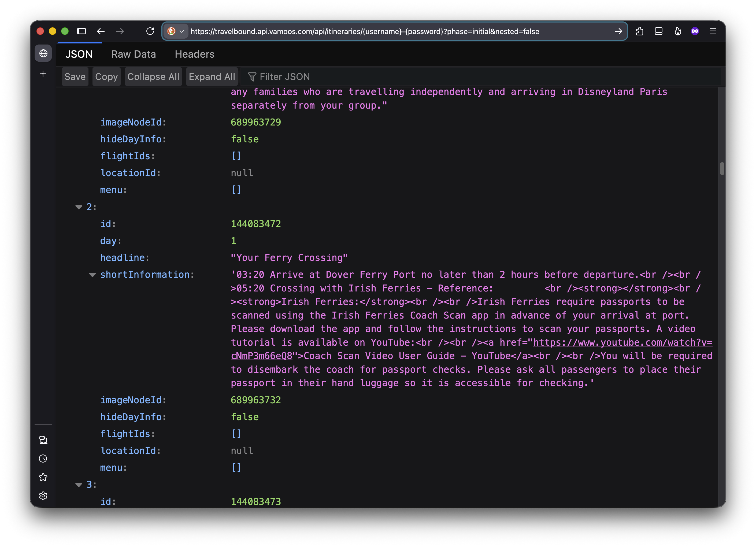Click Collapse All button

coord(153,77)
